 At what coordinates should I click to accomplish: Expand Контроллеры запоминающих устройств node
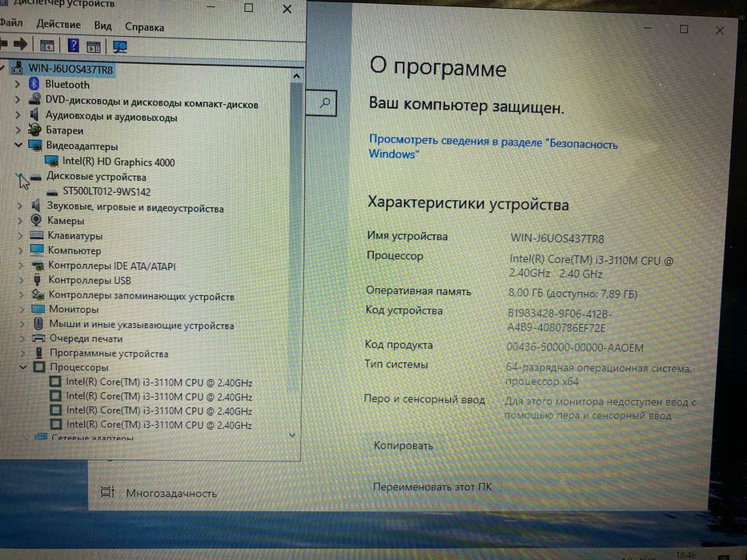tap(22, 294)
